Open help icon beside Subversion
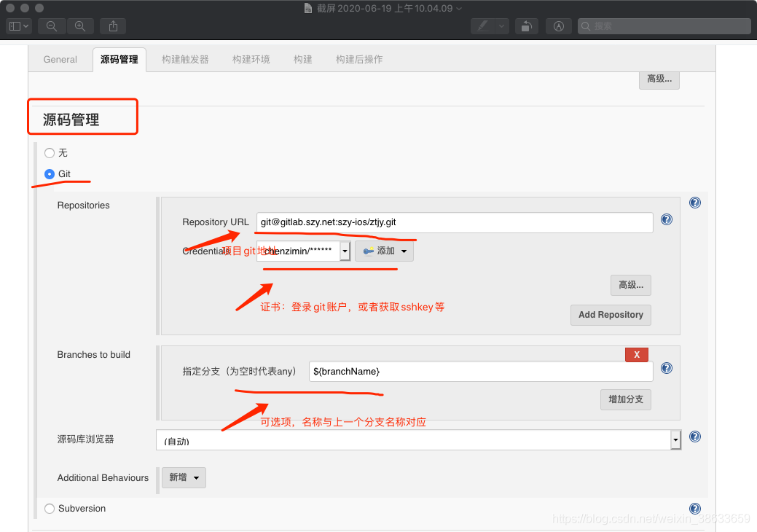The width and height of the screenshot is (757, 532). pyautogui.click(x=695, y=509)
